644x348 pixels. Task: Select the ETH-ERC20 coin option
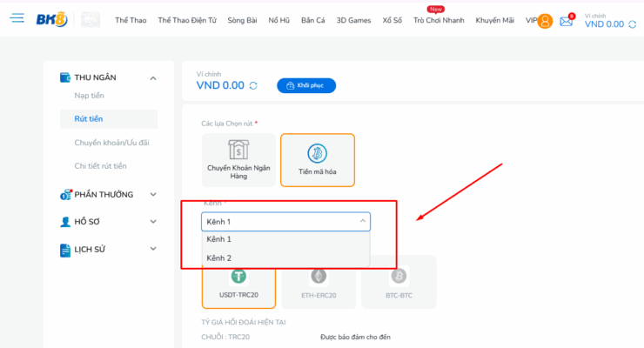[x=319, y=281]
